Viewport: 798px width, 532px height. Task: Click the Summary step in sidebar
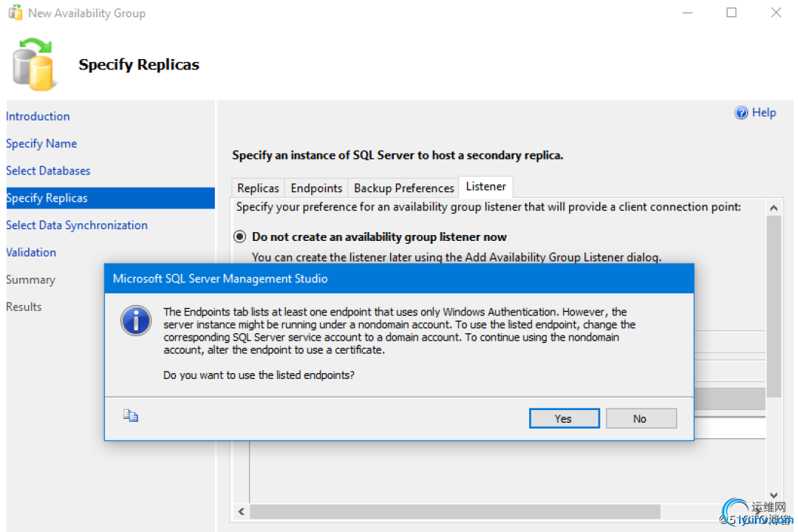click(30, 279)
